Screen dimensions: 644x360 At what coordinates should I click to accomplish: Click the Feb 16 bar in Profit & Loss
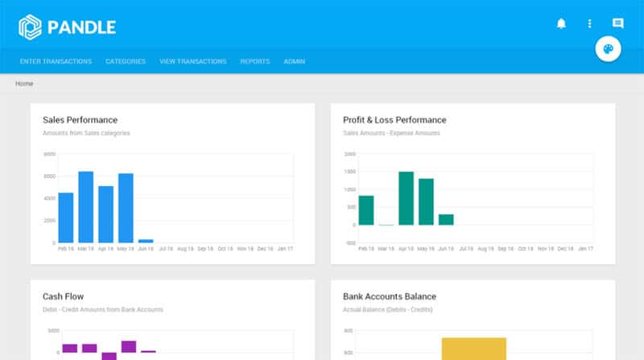366,210
